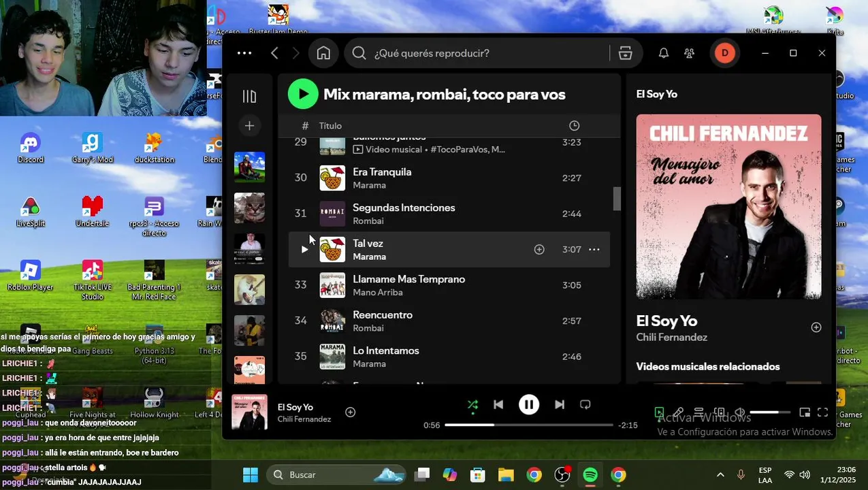Skip to previous track

click(x=498, y=404)
